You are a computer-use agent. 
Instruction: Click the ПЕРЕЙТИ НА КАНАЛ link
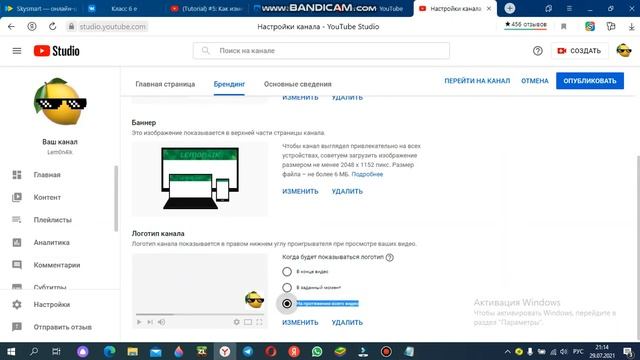(477, 81)
